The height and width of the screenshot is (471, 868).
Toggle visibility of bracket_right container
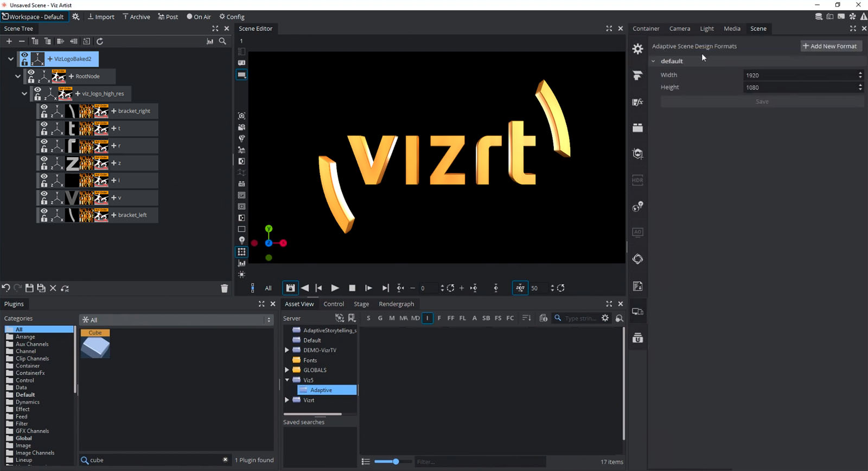(44, 107)
